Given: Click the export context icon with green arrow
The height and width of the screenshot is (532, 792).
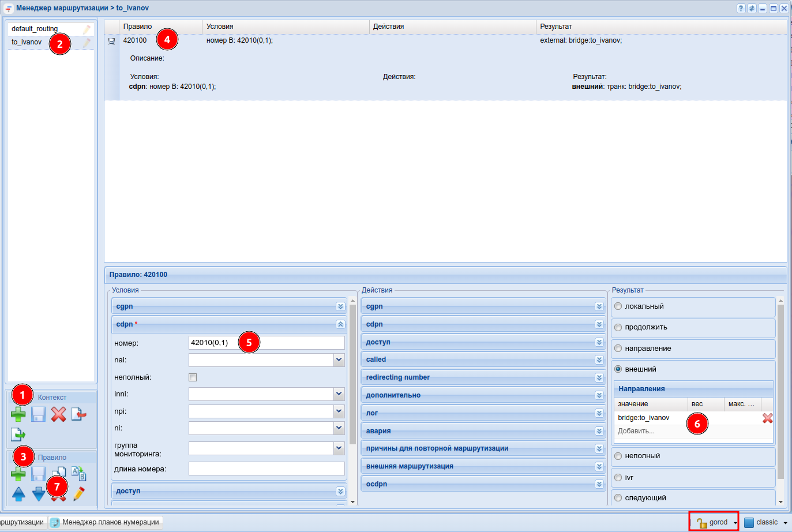Looking at the screenshot, I should [18, 434].
